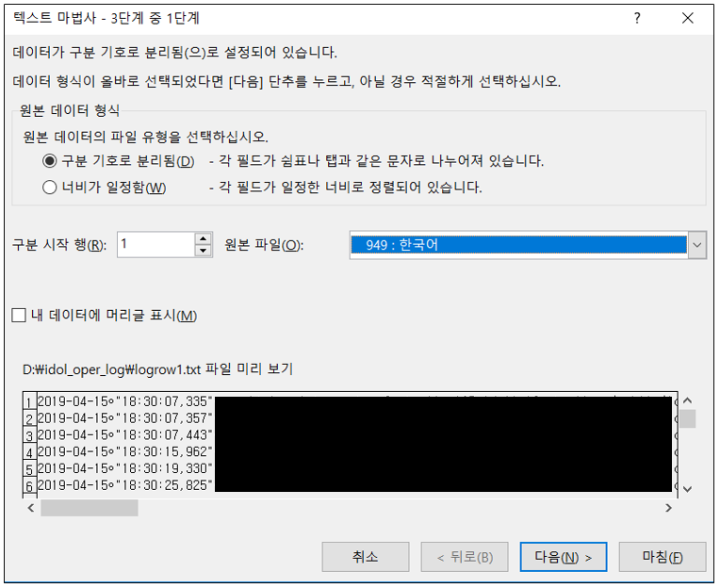This screenshot has height=588, width=720.
Task: Increase 구분 시작 행 with up spinner
Action: 203,238
